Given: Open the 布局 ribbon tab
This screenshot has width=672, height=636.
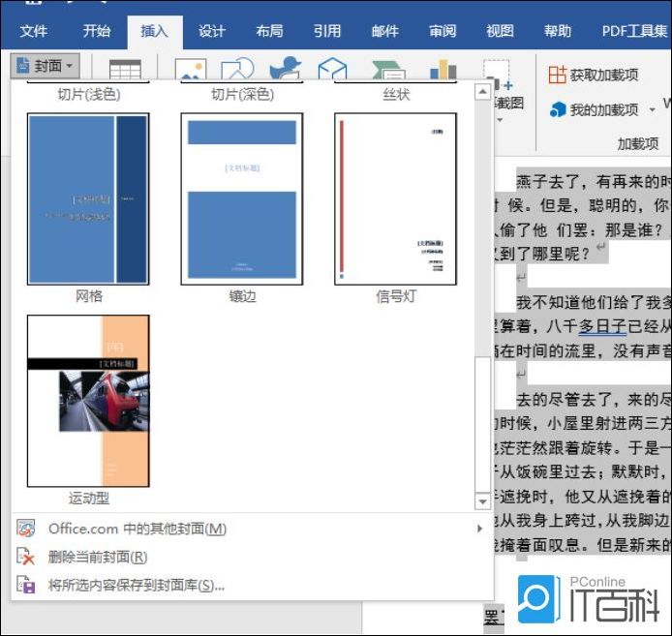Looking at the screenshot, I should (x=269, y=31).
